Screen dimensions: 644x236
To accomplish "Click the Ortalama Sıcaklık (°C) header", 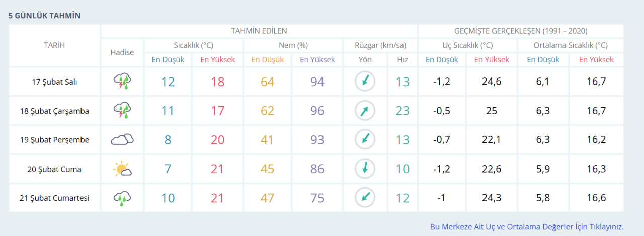I will [571, 45].
